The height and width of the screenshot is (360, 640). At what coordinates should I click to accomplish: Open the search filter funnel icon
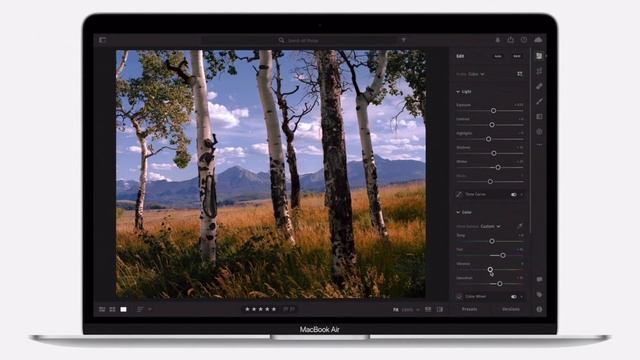tap(404, 40)
